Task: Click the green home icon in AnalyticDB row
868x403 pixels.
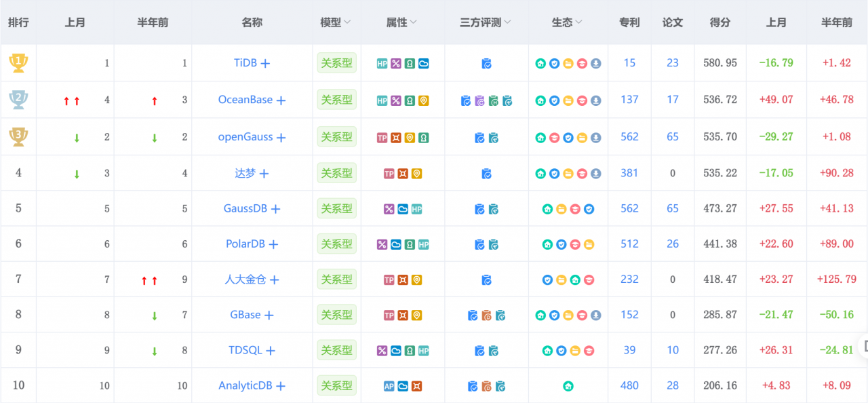Action: (x=568, y=386)
